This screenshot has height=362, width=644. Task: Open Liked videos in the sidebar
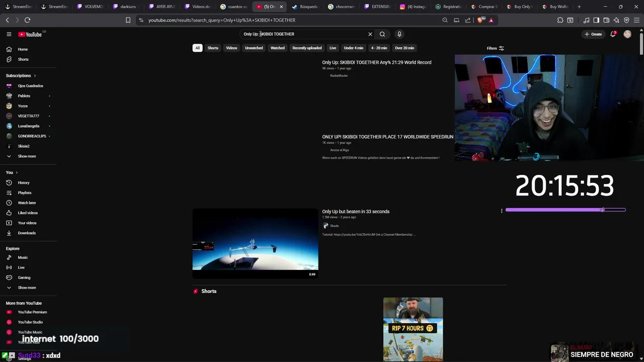[28, 213]
